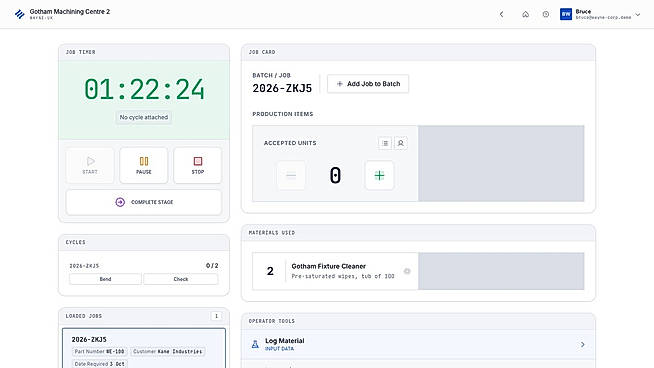The height and width of the screenshot is (368, 654).
Task: Click the START timer button
Action: point(90,165)
